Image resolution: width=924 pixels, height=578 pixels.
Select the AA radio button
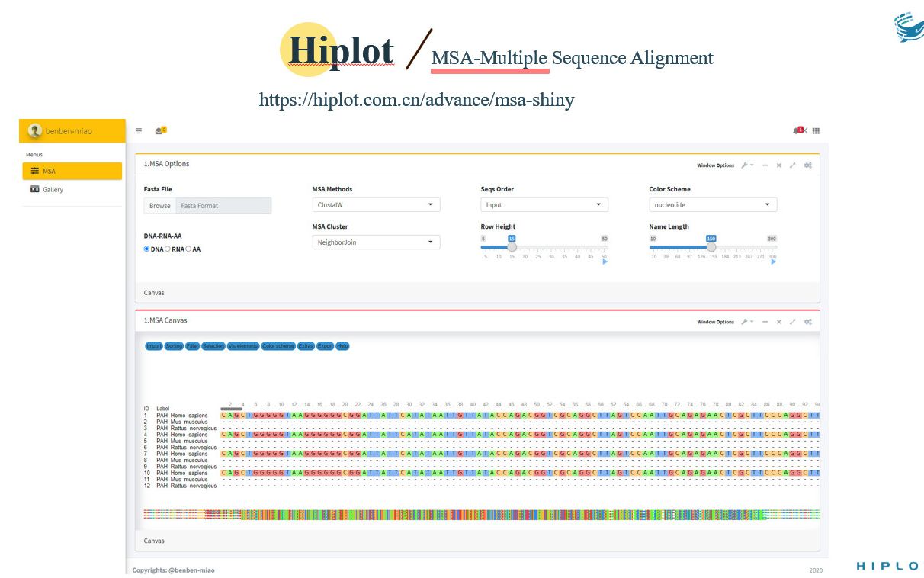click(x=189, y=249)
